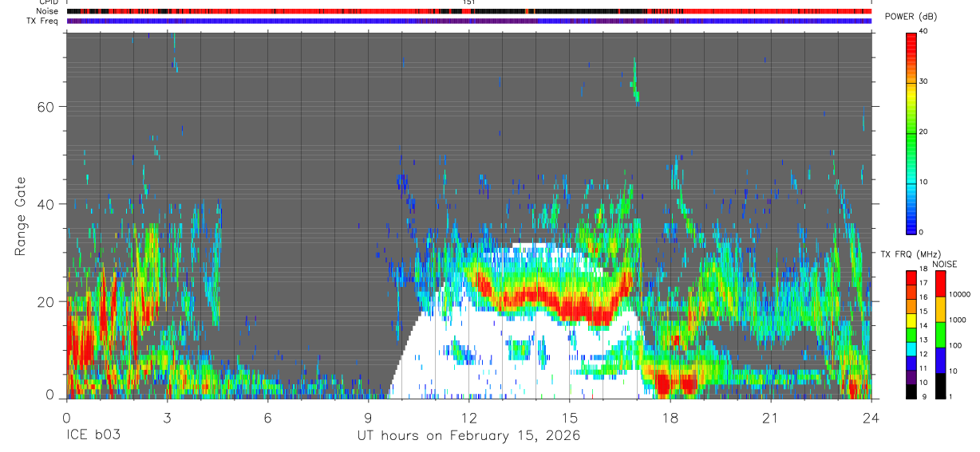The width and height of the screenshot is (980, 452).
Task: Click the noise level strip above the plot
Action: (x=468, y=11)
